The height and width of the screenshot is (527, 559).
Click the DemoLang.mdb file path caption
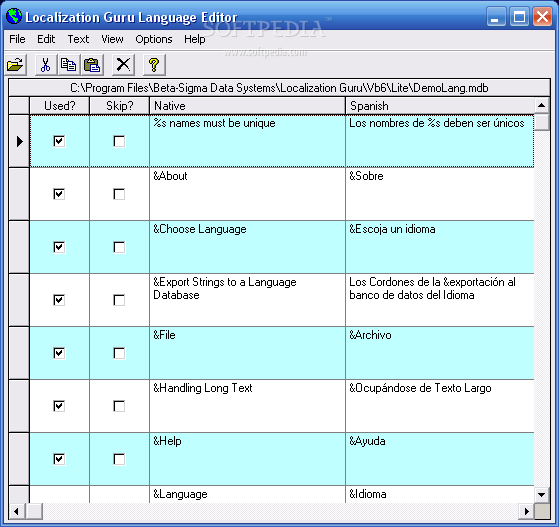[279, 88]
